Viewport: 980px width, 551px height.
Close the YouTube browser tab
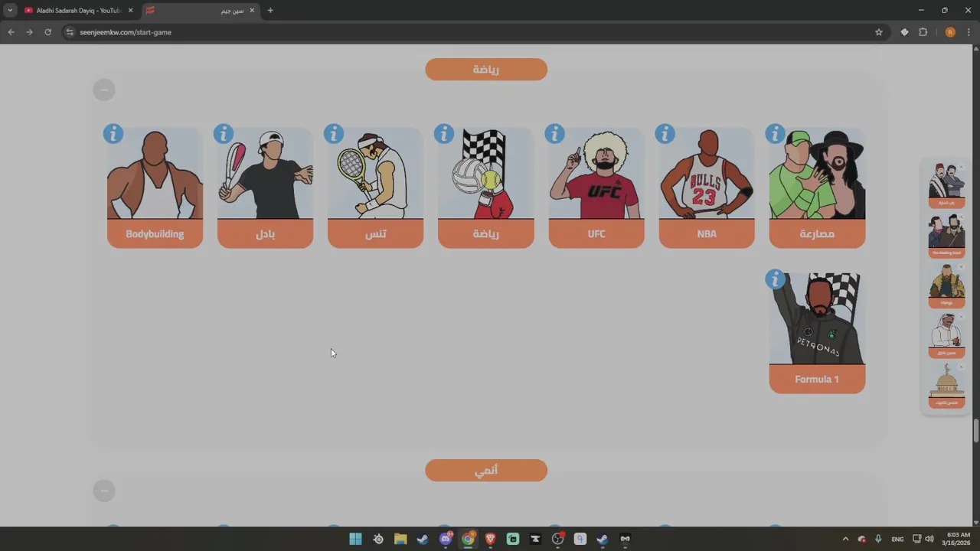click(130, 11)
